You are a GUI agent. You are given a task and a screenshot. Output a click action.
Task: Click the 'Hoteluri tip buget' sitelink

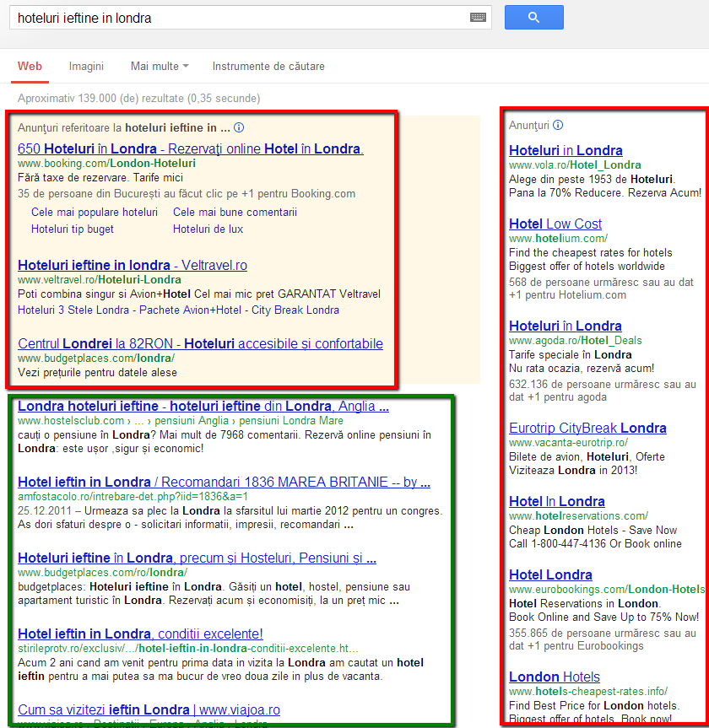tap(73, 229)
